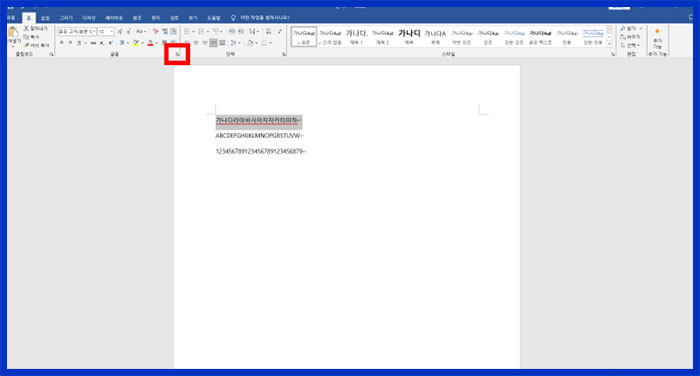Toggle bold formatting
Image resolution: width=700 pixels, height=376 pixels.
pos(61,43)
